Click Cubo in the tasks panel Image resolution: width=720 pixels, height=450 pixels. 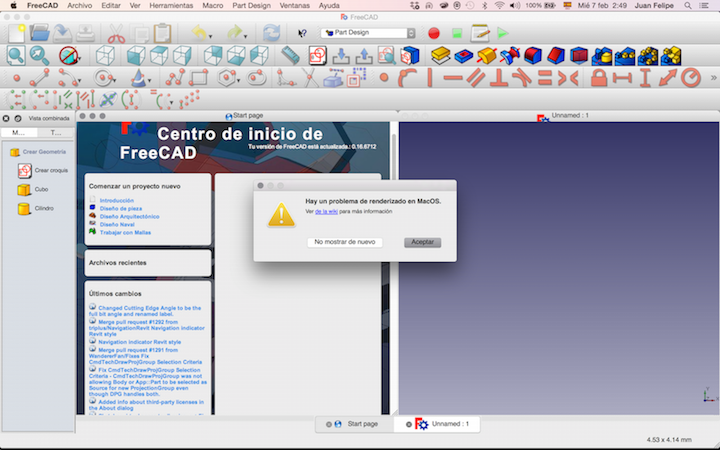[33, 189]
